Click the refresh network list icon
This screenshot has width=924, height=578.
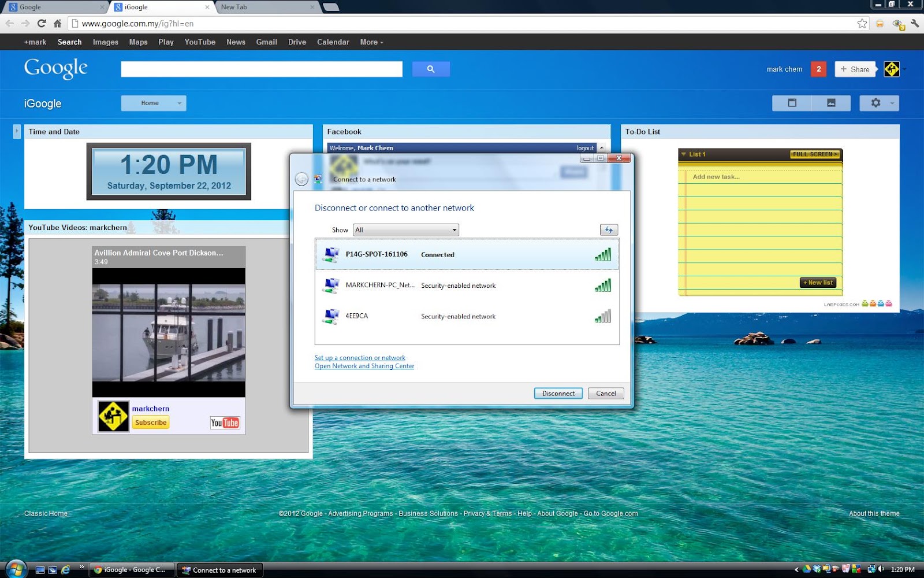click(x=609, y=230)
